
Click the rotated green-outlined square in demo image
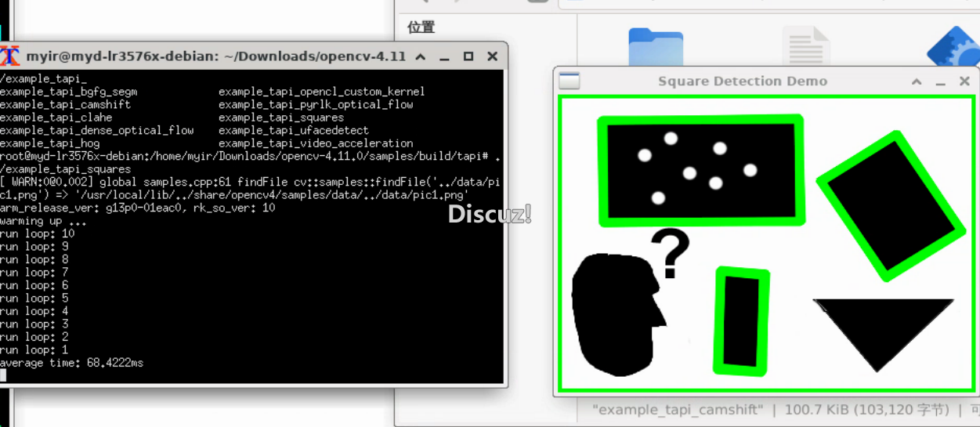click(891, 205)
